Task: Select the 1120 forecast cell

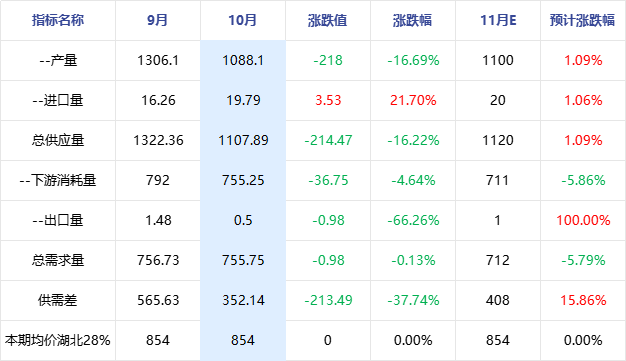Action: 498,140
